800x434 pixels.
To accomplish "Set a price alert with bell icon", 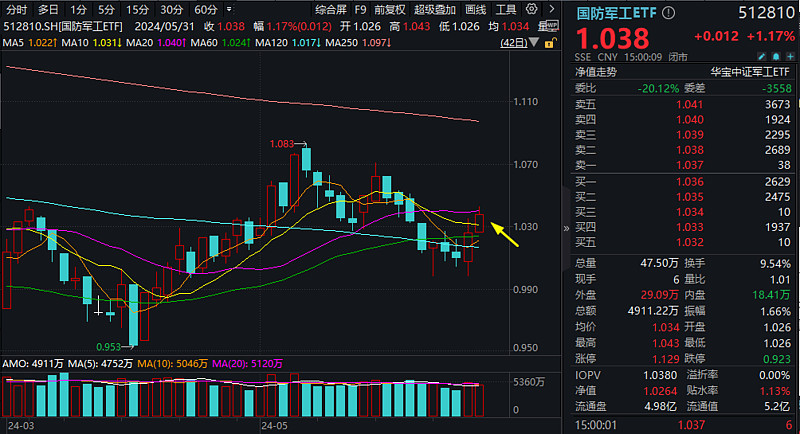I will (x=776, y=57).
